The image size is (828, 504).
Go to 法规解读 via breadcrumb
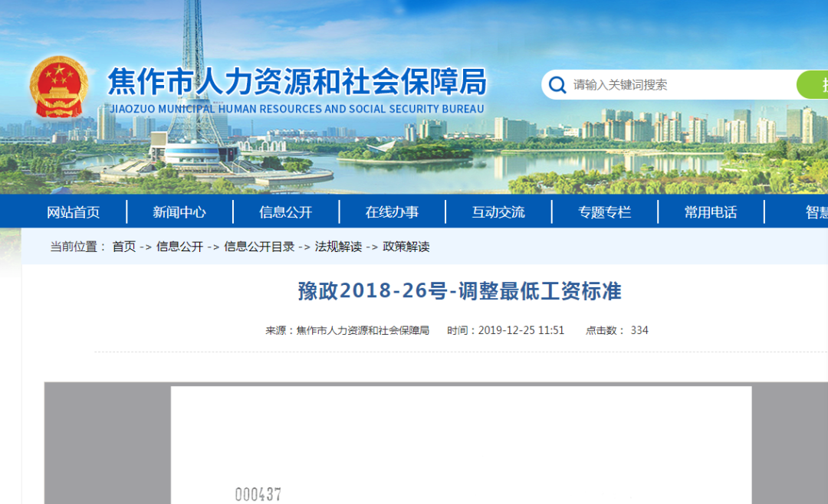click(338, 247)
